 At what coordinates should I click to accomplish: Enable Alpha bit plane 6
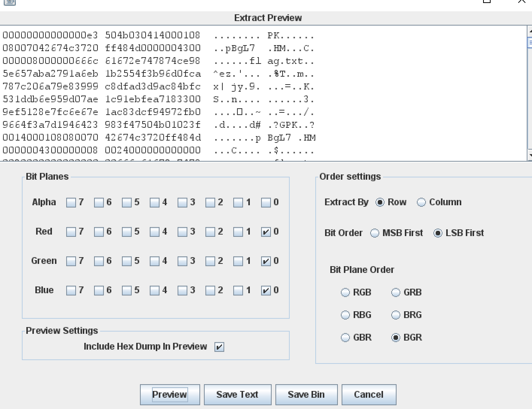(x=99, y=203)
